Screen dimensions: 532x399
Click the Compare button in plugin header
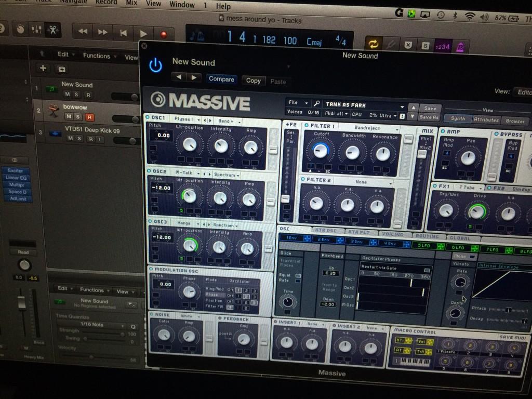(221, 79)
